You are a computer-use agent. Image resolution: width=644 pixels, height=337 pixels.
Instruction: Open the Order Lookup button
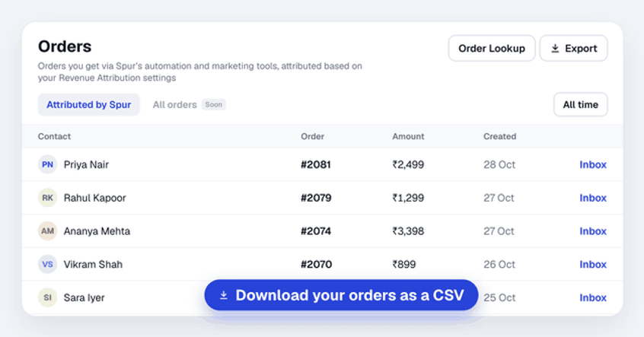492,49
